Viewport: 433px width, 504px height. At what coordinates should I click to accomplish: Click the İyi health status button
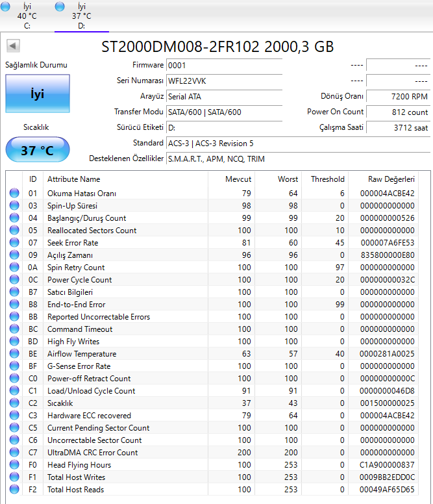(x=38, y=94)
